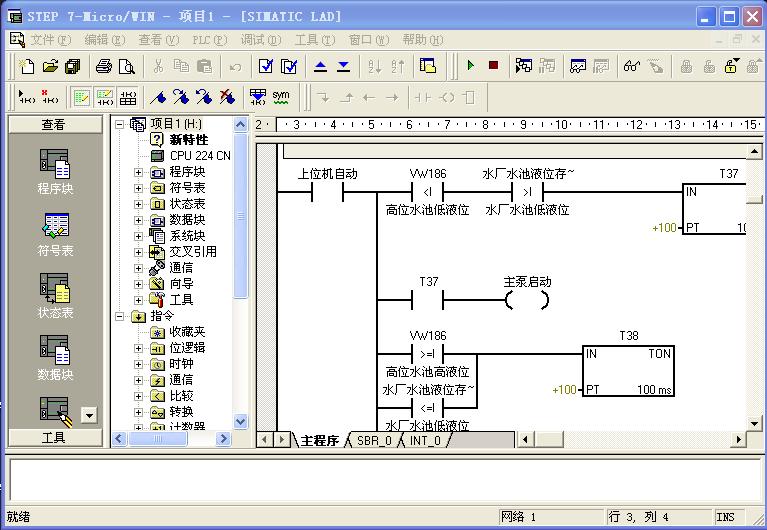767x530 pixels.
Task: Open the 帮助(H) menu
Action: coord(423,40)
